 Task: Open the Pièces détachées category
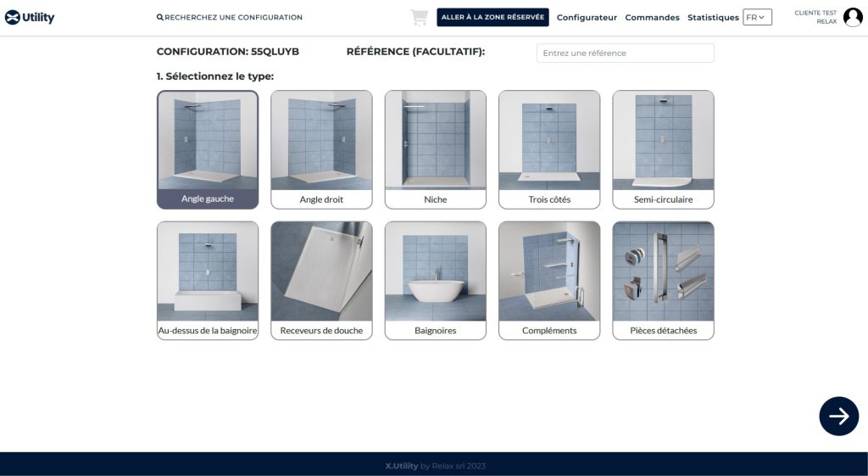(x=663, y=280)
